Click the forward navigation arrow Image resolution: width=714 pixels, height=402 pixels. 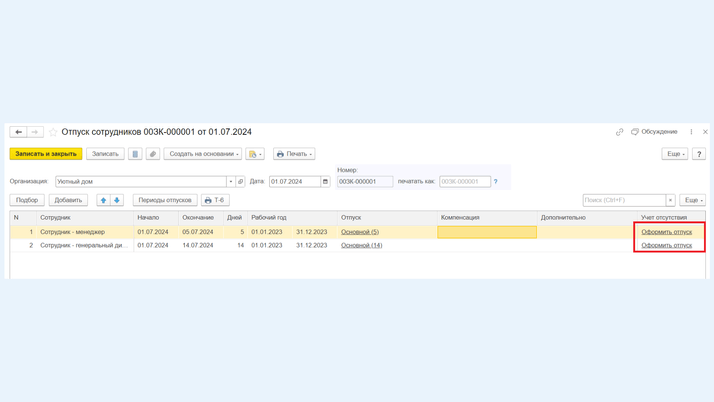[34, 132]
